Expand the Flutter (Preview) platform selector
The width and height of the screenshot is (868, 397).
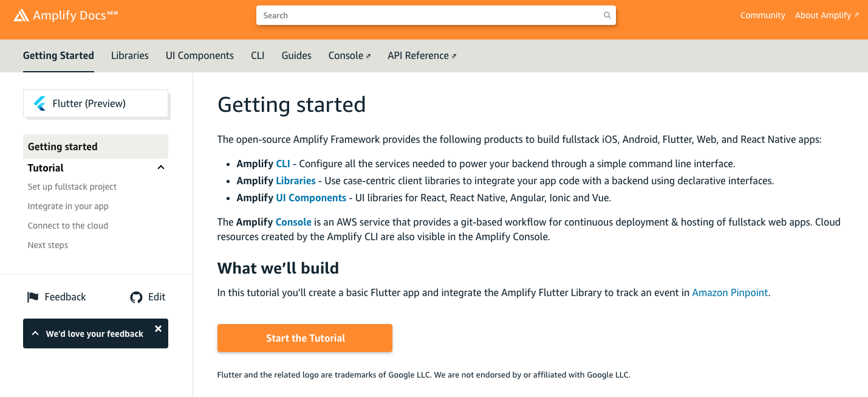(x=95, y=103)
